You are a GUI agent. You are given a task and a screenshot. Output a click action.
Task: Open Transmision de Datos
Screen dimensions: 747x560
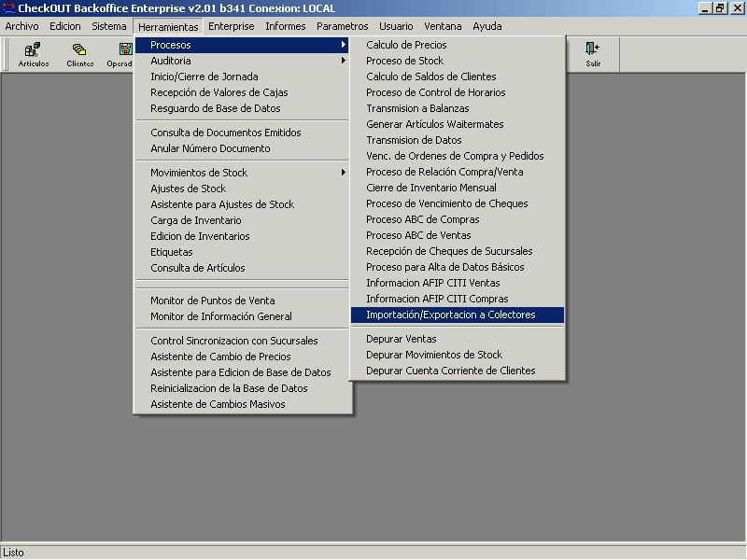click(458, 140)
